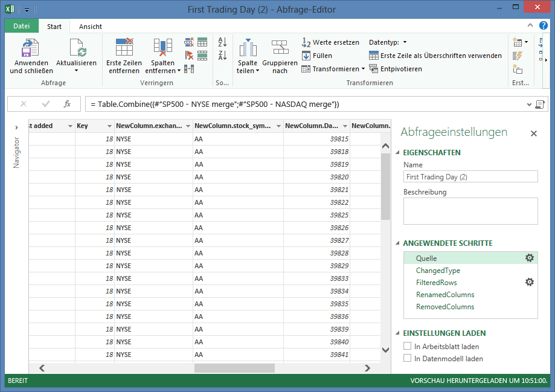Open Spalten entfernen dropdown arrow
The image size is (555, 392).
click(179, 71)
